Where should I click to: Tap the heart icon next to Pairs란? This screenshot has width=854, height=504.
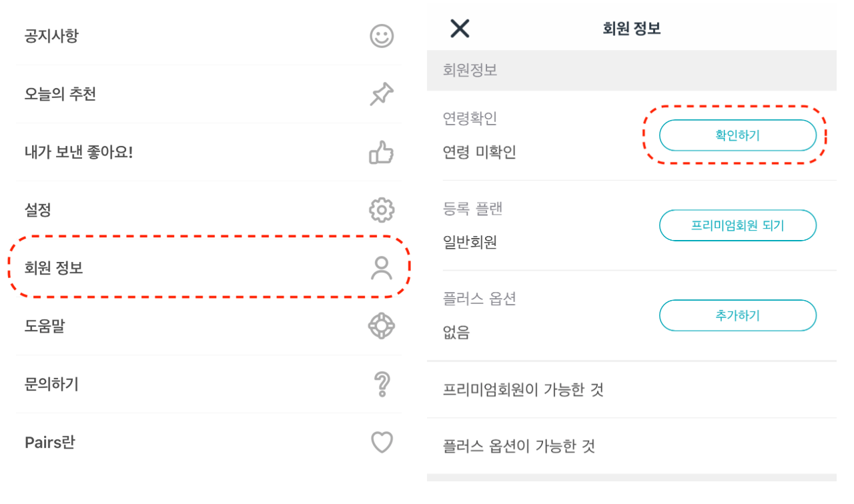point(382,442)
